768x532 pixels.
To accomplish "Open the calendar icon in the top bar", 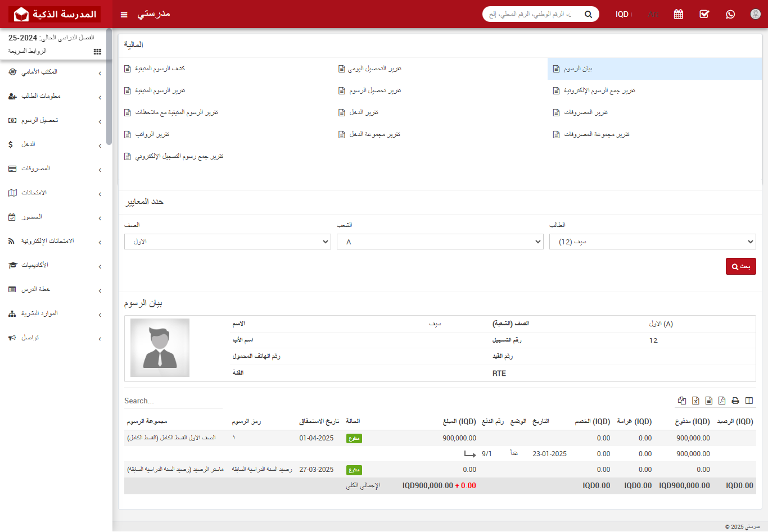I will pyautogui.click(x=678, y=14).
